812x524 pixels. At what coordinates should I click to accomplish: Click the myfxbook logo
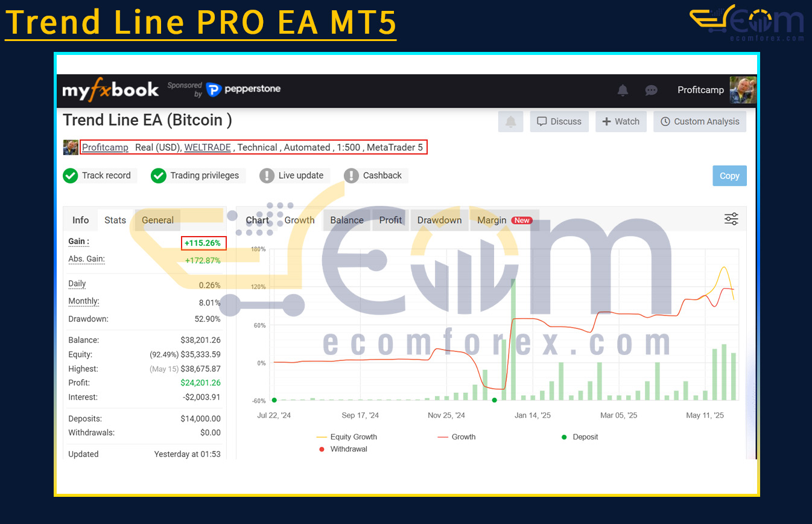pyautogui.click(x=110, y=90)
